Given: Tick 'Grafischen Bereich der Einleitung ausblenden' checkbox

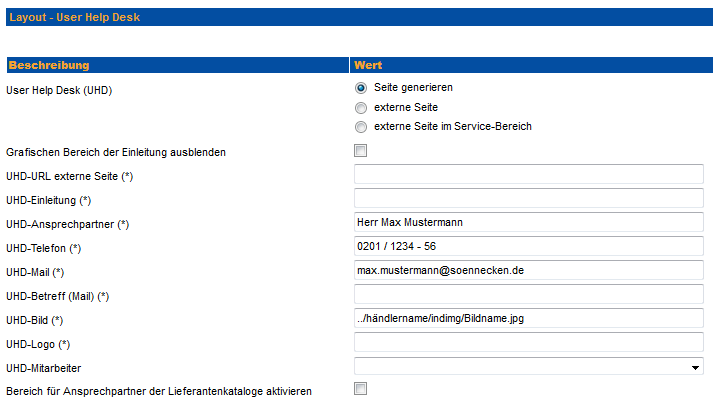Looking at the screenshot, I should 361,151.
